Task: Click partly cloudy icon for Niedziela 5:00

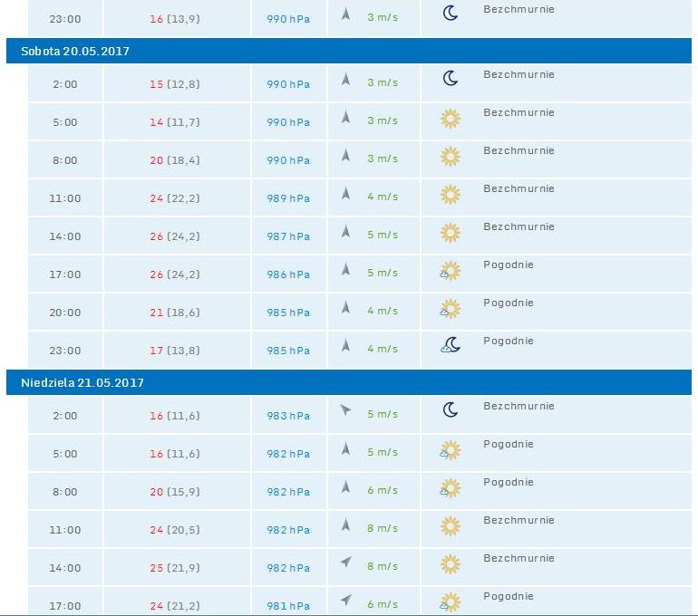Action: (450, 449)
